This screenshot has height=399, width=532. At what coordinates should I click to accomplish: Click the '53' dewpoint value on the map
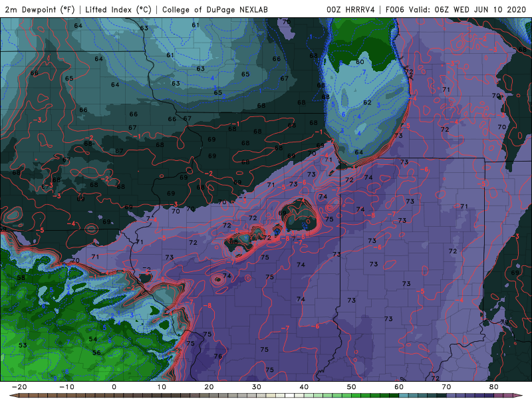click(x=23, y=345)
